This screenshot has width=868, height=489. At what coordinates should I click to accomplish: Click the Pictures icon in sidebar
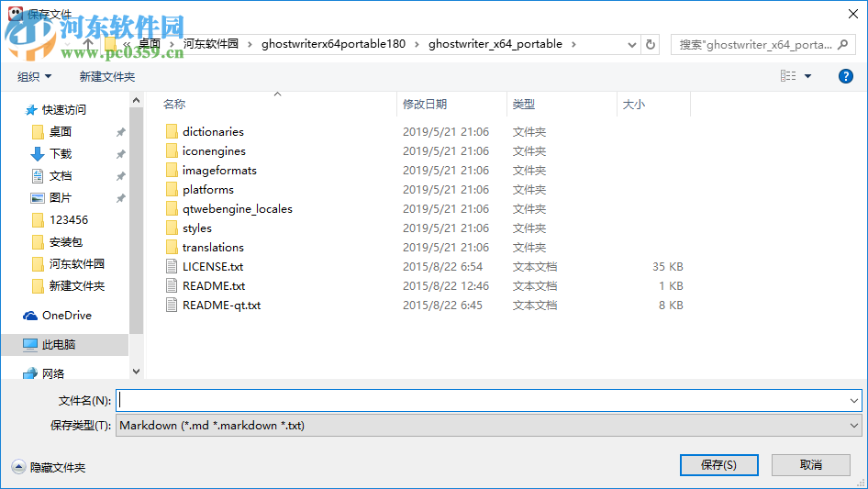37,197
